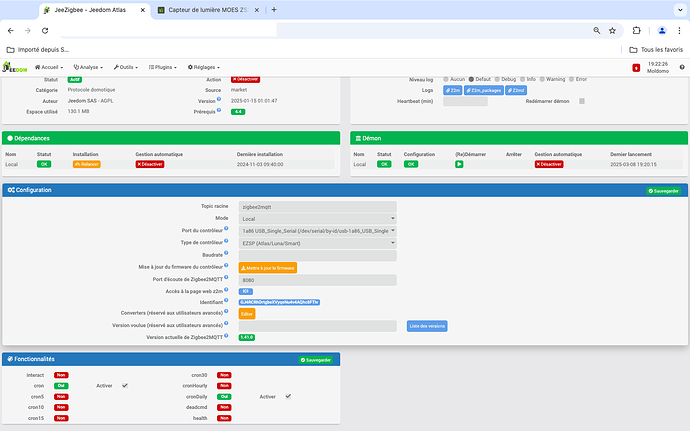Show help tooltip for Converters

click(226, 311)
